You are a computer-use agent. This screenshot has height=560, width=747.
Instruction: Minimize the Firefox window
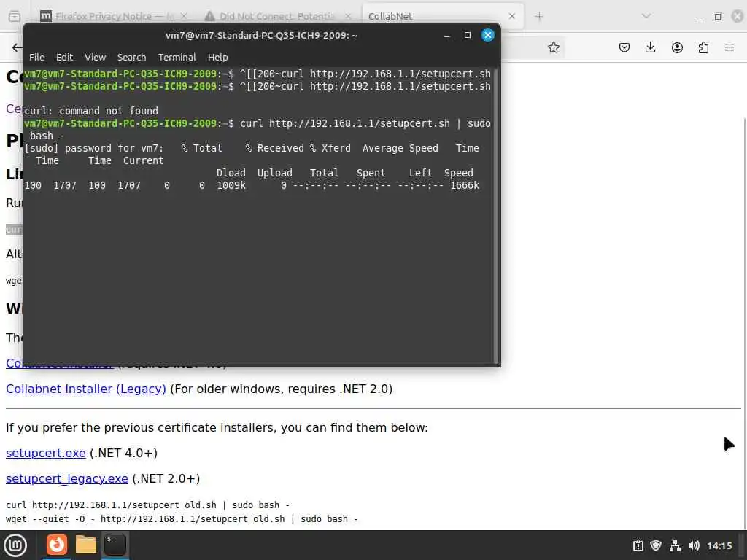[x=699, y=17]
